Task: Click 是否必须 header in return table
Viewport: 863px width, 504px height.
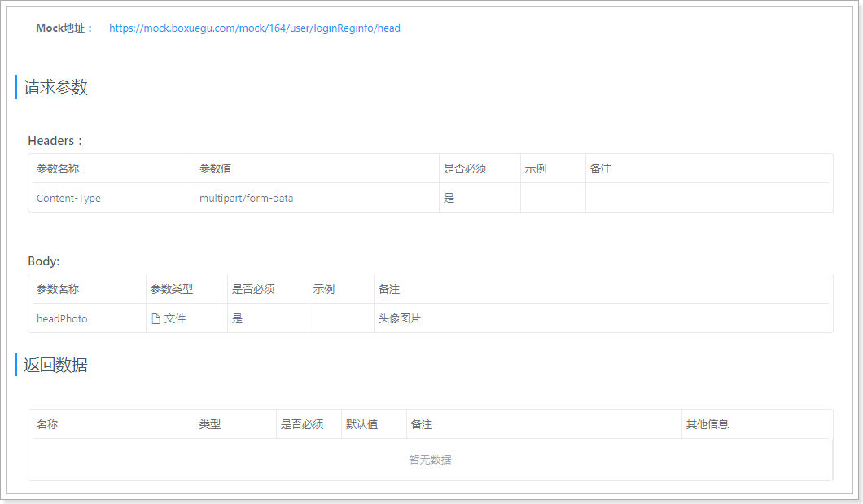Action: point(302,424)
